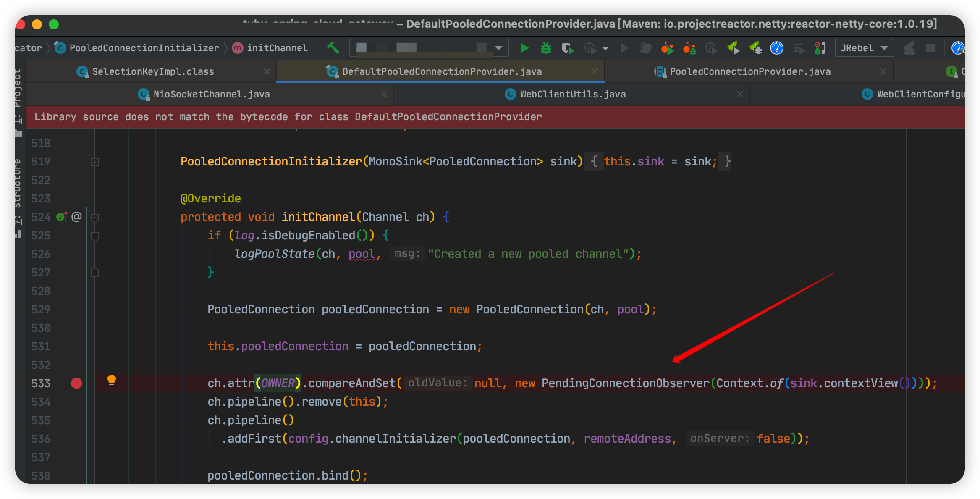The width and height of the screenshot is (980, 499).
Task: Click the PooledConnectionInitializer breadcrumb
Action: pyautogui.click(x=144, y=47)
